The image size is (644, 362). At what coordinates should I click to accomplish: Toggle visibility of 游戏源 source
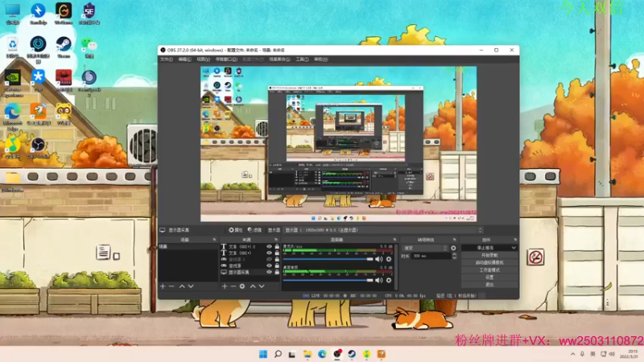click(269, 265)
